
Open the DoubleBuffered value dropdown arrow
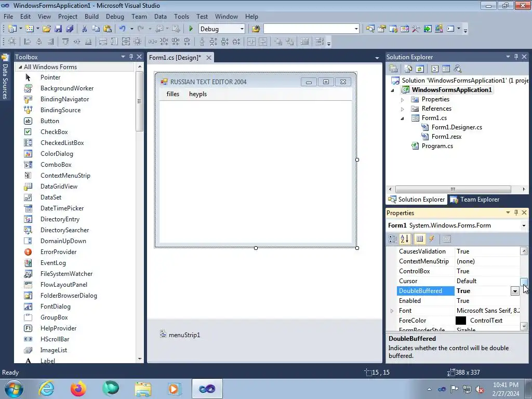click(x=515, y=291)
